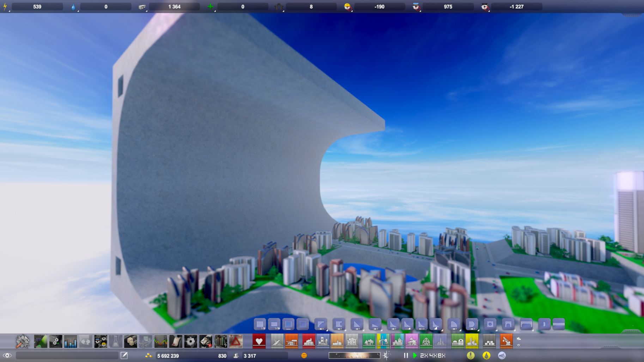Image resolution: width=644 pixels, height=362 pixels.
Task: Expand the rounded D-shape piece options
Action: pyautogui.click(x=472, y=324)
